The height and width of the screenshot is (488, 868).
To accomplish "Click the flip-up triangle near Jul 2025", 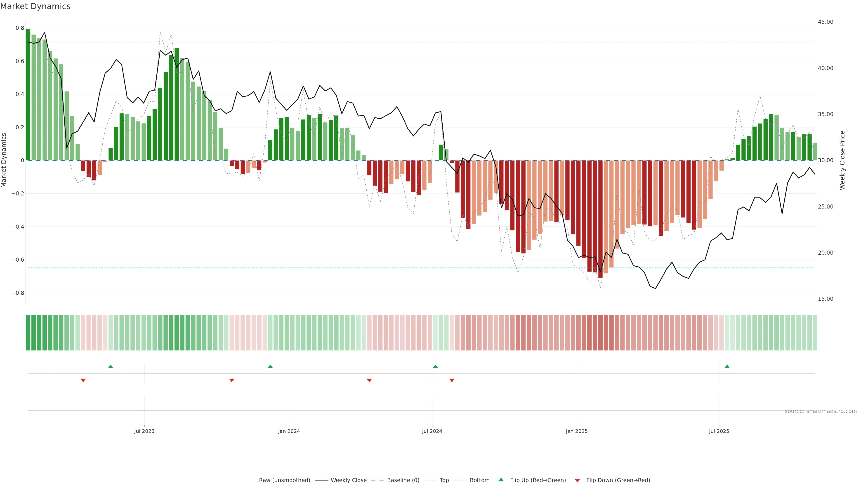I will [x=727, y=366].
